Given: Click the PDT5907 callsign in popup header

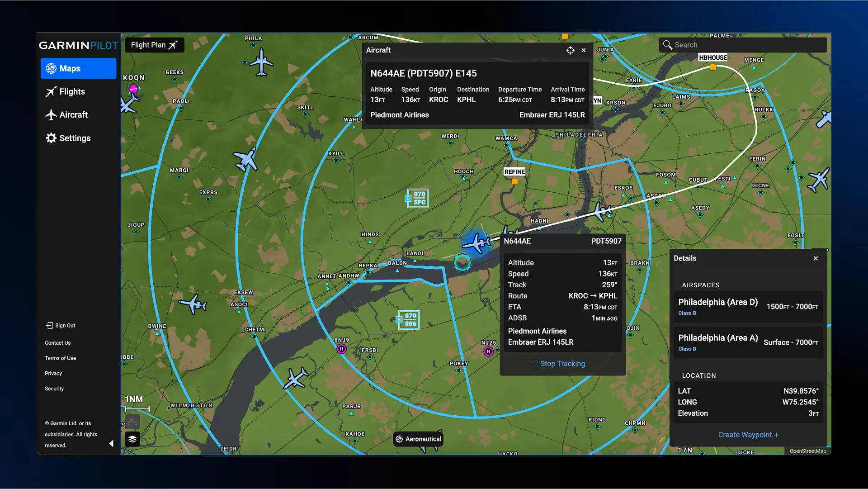Looking at the screenshot, I should (x=606, y=241).
